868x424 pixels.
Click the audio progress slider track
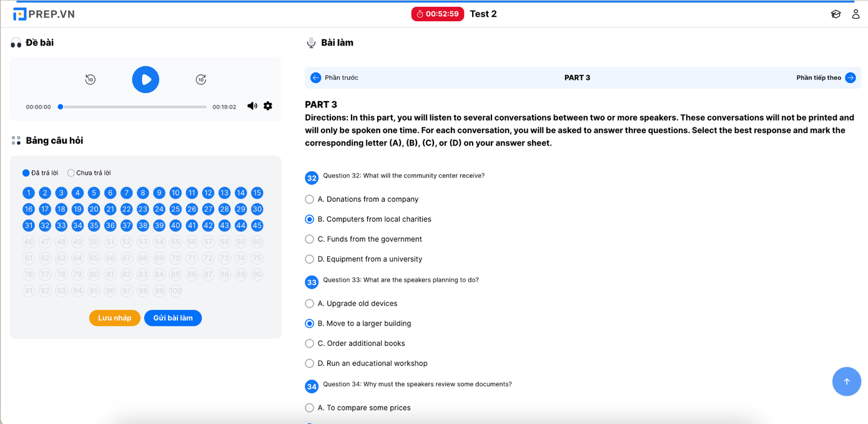click(134, 107)
